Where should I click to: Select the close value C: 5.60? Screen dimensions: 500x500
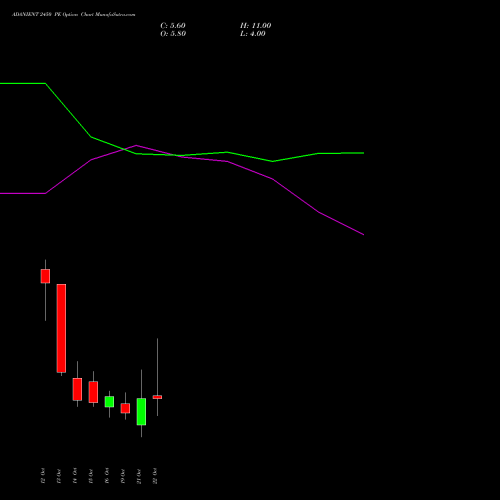pyautogui.click(x=173, y=26)
